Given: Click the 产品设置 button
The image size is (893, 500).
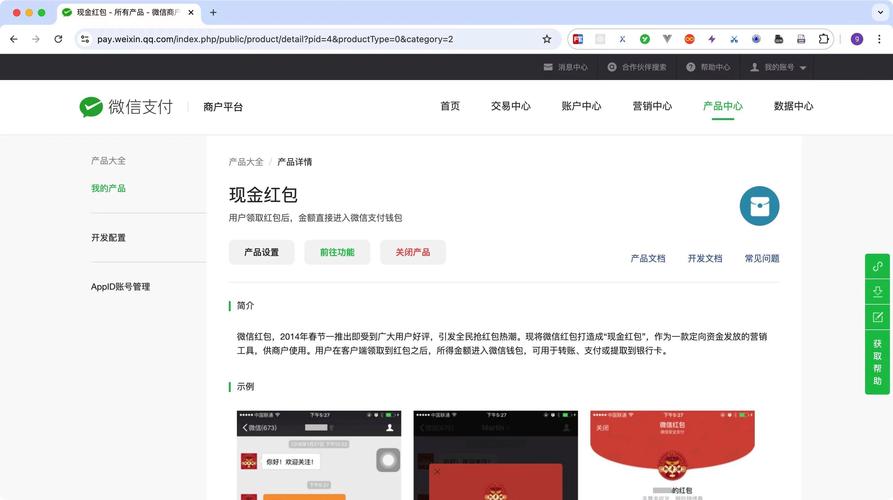Looking at the screenshot, I should click(261, 252).
